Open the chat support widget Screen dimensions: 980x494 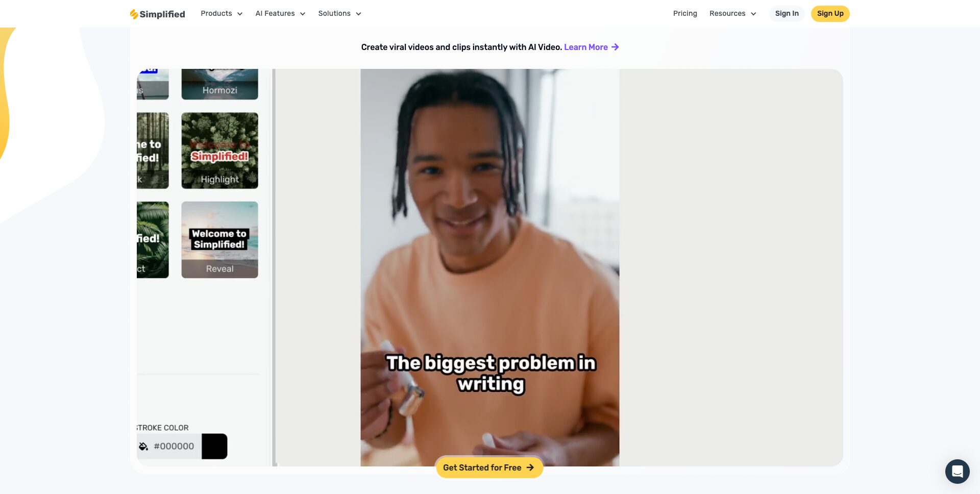(957, 472)
